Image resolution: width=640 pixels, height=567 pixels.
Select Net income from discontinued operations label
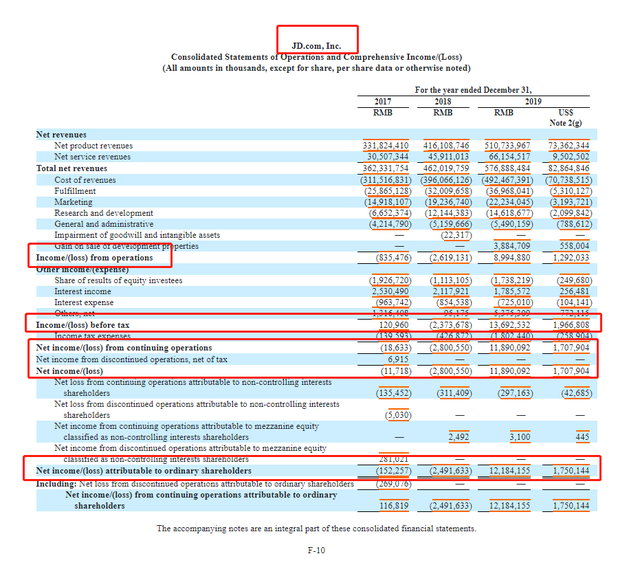[131, 359]
